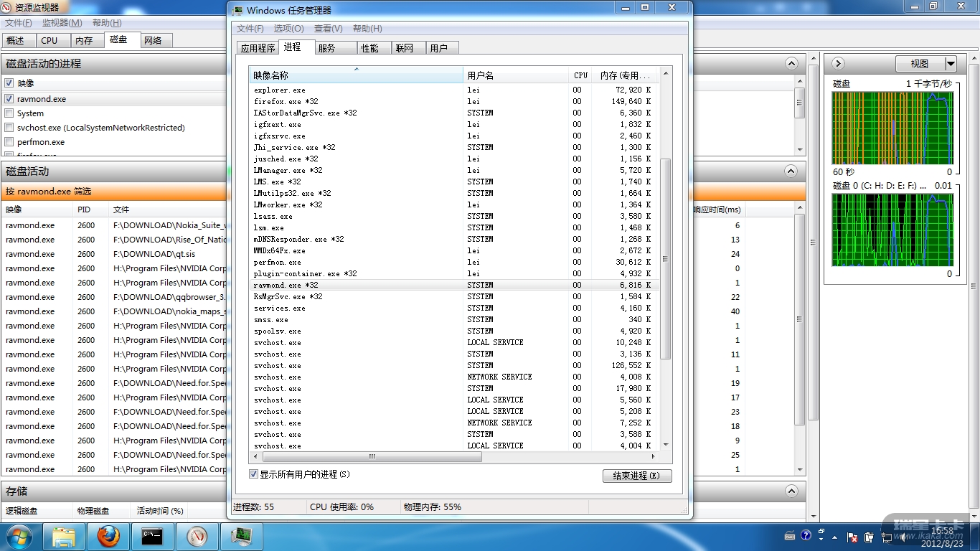The height and width of the screenshot is (551, 980).
Task: Launch Firefox from the taskbar
Action: (108, 537)
